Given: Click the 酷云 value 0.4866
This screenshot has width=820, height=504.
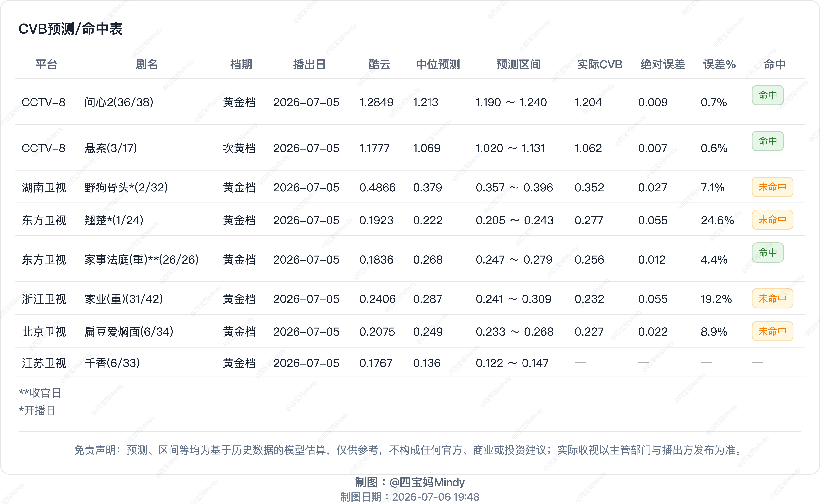Looking at the screenshot, I should pyautogui.click(x=378, y=187).
